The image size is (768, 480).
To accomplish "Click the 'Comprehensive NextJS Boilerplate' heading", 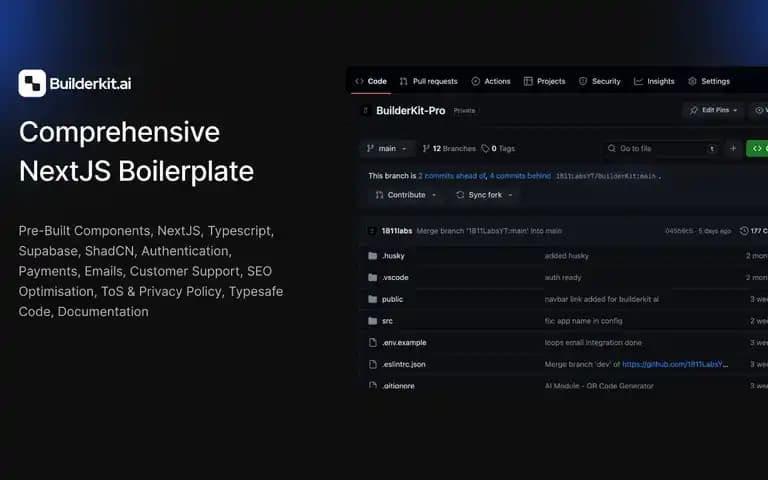I will 136,151.
